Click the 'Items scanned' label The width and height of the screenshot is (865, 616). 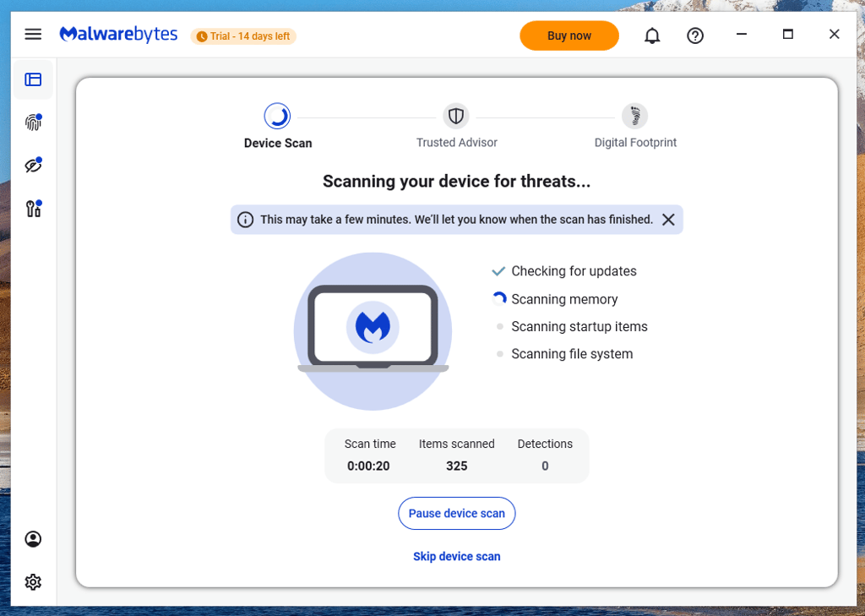tap(457, 444)
